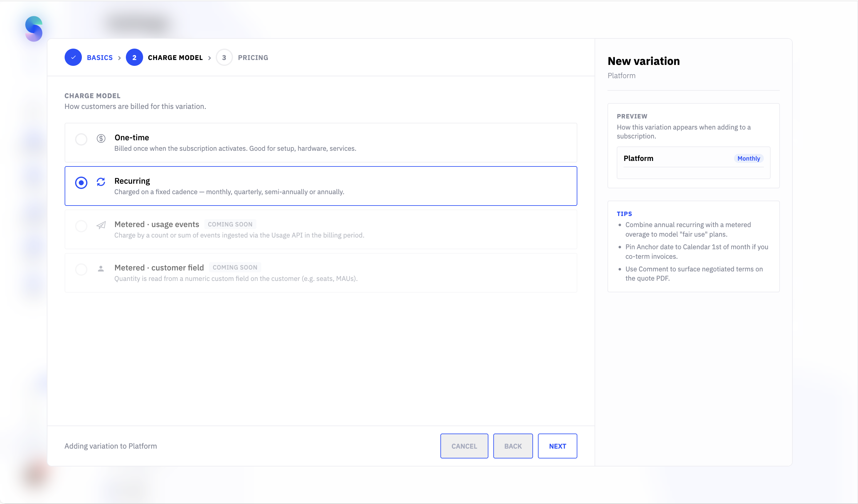Open the Charge Model step label
The image size is (858, 504).
175,58
